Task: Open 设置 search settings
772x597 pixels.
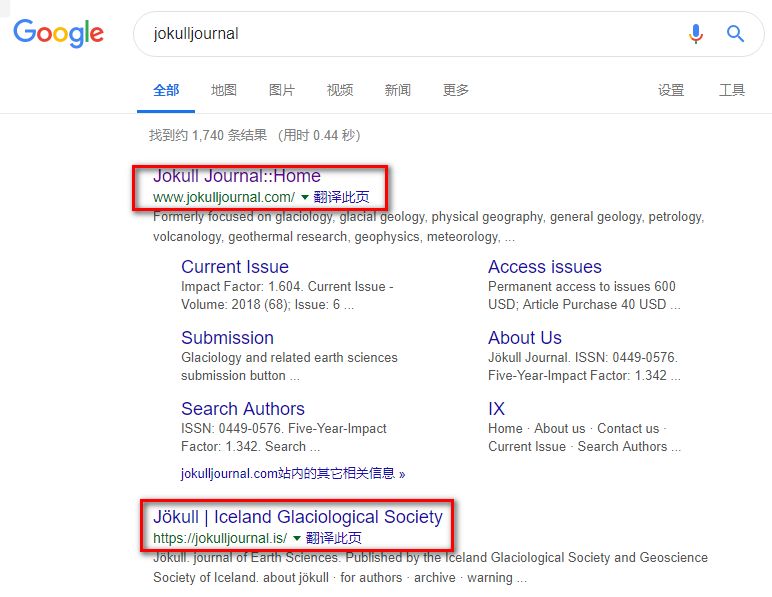Action: (x=671, y=90)
